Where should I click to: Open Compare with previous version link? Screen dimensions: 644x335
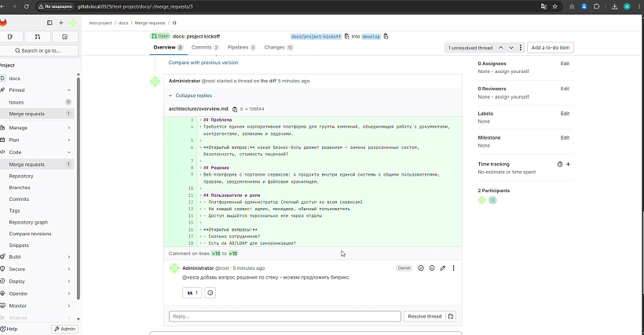click(x=203, y=63)
